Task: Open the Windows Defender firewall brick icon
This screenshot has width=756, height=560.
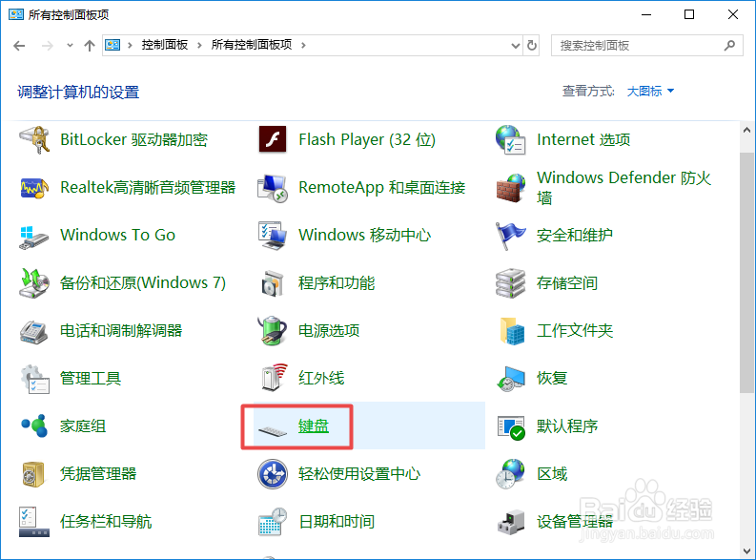Action: coord(511,188)
